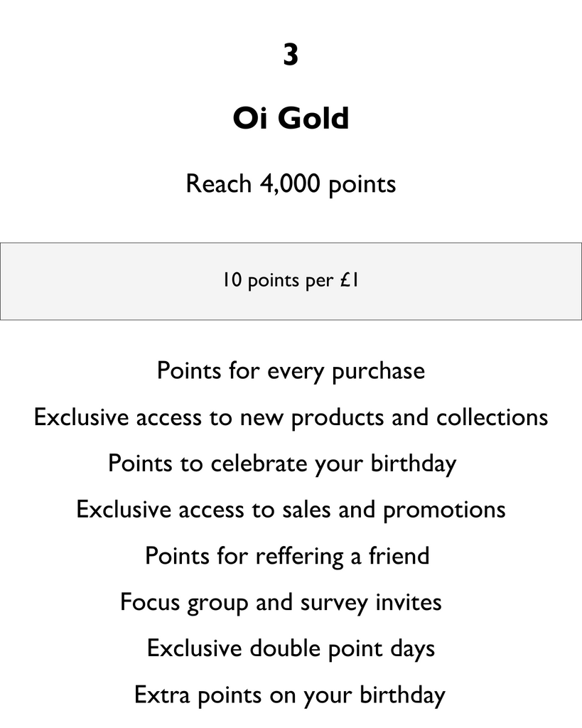Click the word promotions in benefits list

pyautogui.click(x=444, y=510)
